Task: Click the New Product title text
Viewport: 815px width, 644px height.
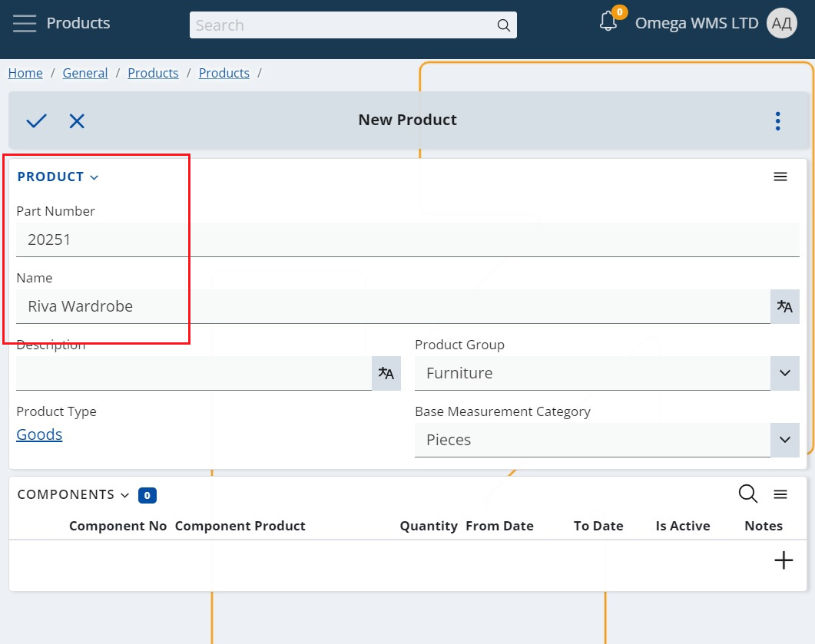Action: point(407,120)
